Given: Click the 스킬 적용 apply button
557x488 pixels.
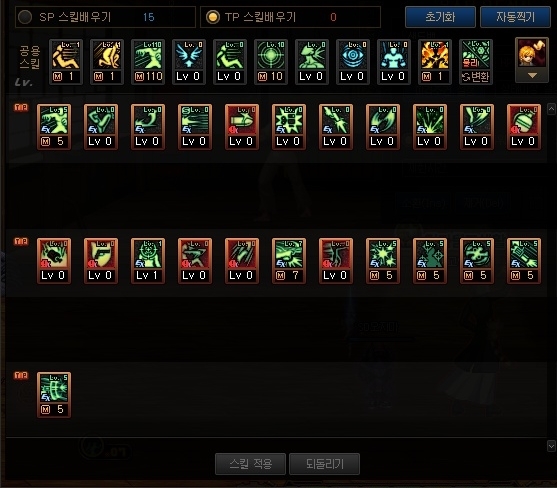Looking at the screenshot, I should (x=250, y=463).
